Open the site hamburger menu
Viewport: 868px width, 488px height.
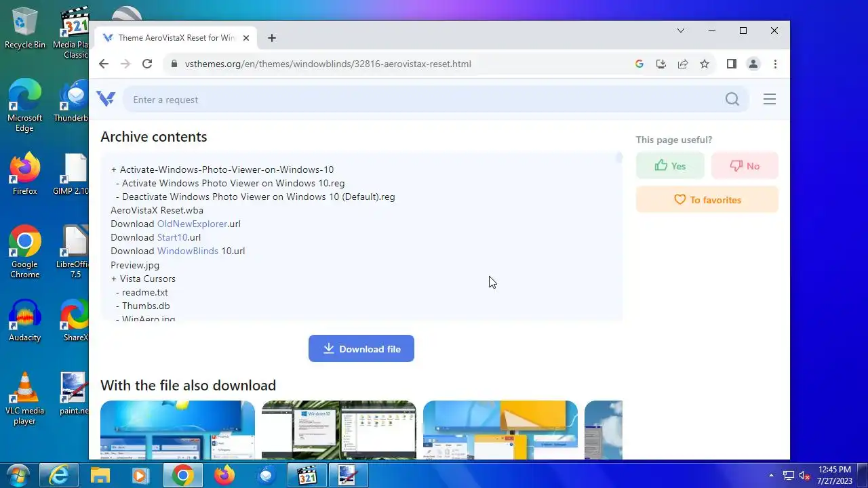point(769,99)
